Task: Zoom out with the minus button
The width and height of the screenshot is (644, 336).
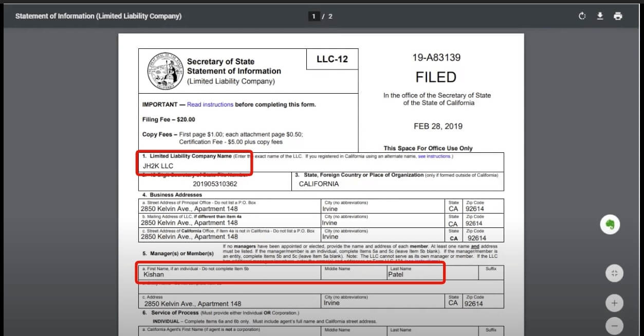Action: (x=614, y=326)
